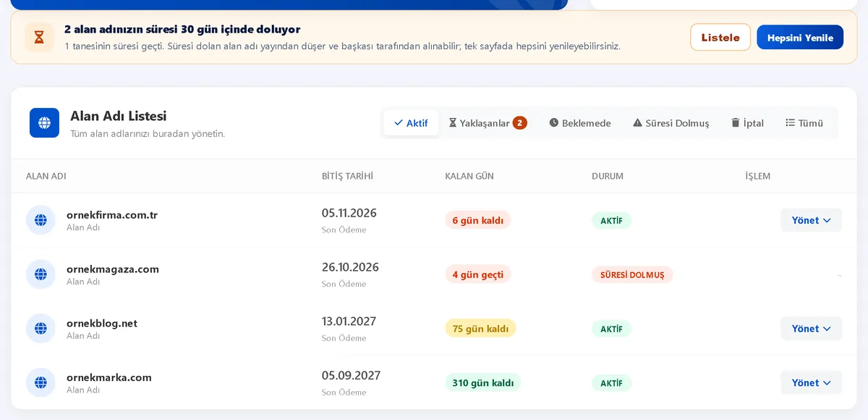The width and height of the screenshot is (868, 420).
Task: Expand the Yönet dropdown for ornekblog.net
Action: [811, 329]
